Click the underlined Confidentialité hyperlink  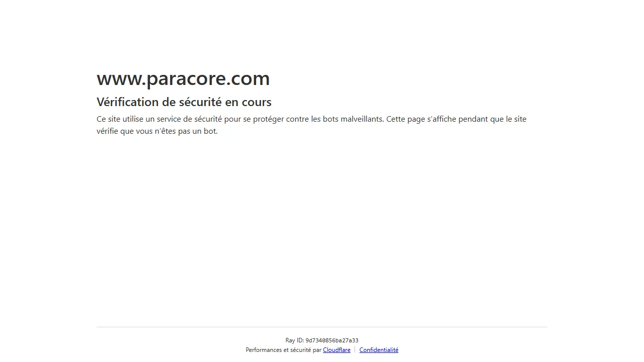[x=379, y=349]
